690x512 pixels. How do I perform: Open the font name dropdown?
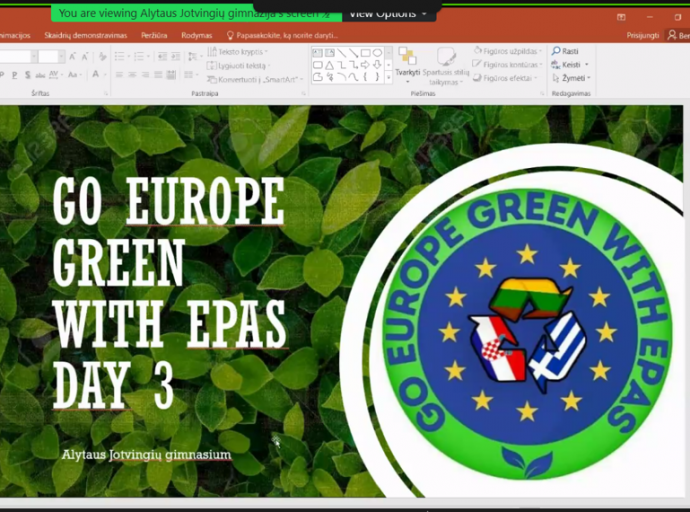click(x=33, y=56)
